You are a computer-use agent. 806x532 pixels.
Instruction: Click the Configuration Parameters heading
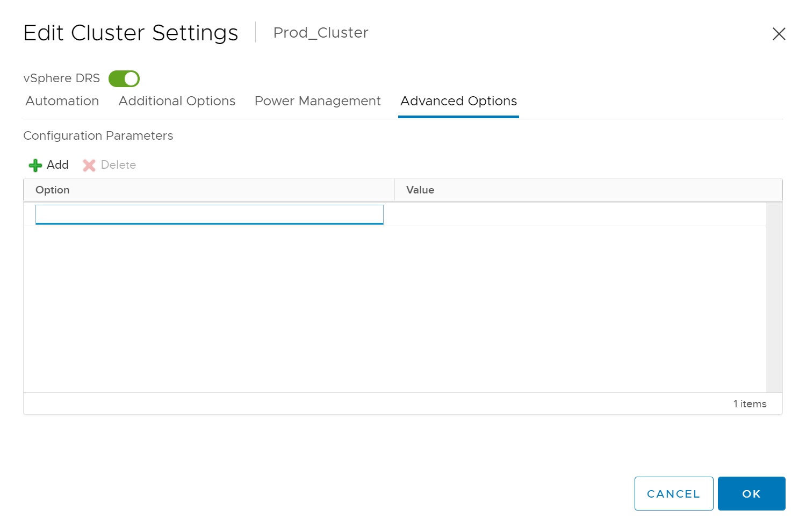[x=98, y=136]
